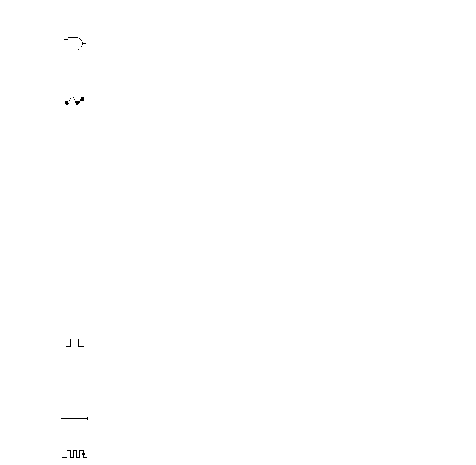The height and width of the screenshot is (465, 476).
Task: Select the rectangle window with arrow icon
Action: [75, 414]
